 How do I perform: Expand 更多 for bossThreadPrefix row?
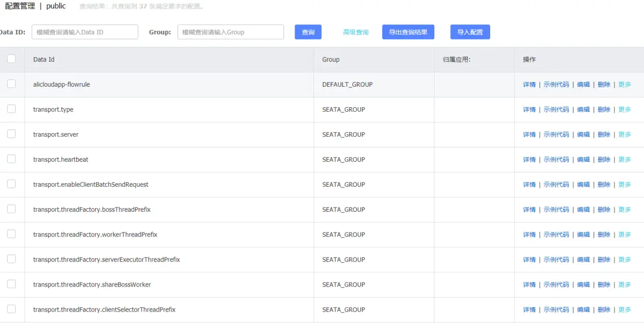[x=625, y=209]
